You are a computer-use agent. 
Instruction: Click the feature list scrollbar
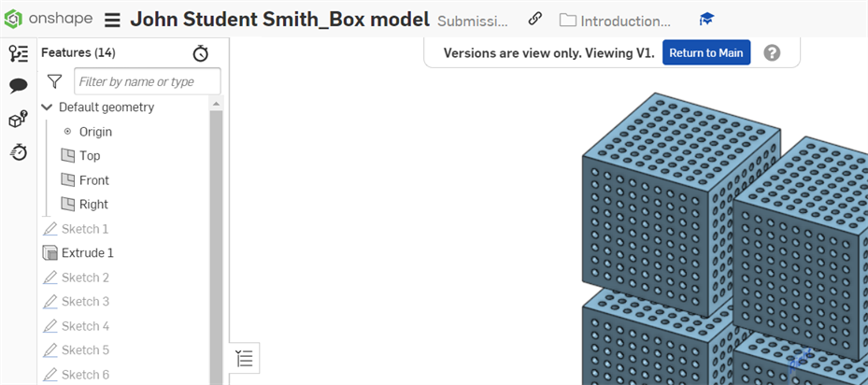pos(217,244)
